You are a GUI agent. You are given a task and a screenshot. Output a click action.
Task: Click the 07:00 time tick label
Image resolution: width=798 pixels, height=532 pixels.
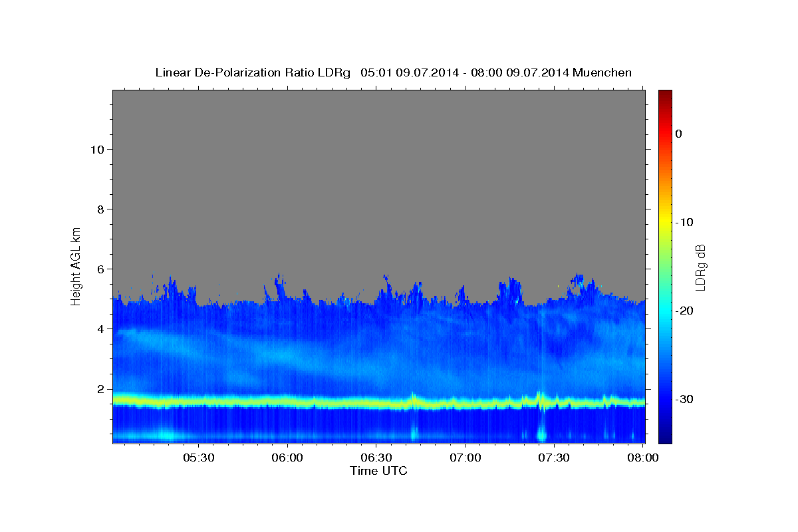(465, 458)
